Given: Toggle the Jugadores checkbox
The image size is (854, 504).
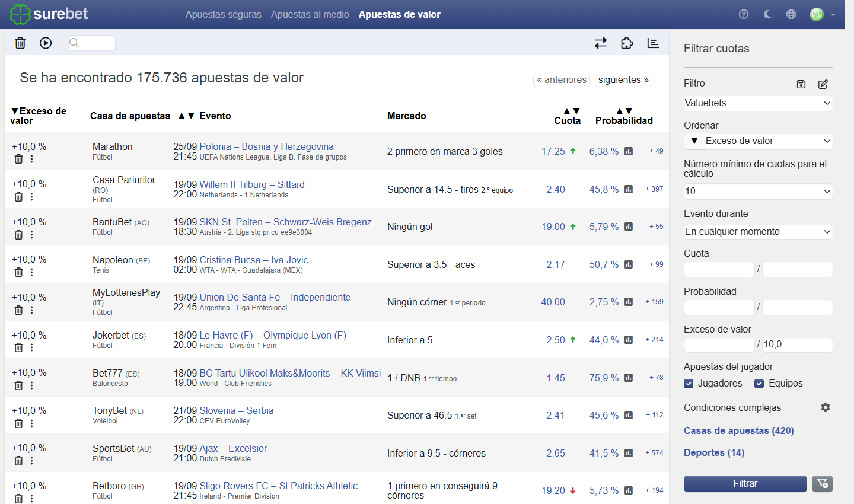Looking at the screenshot, I should tap(689, 384).
